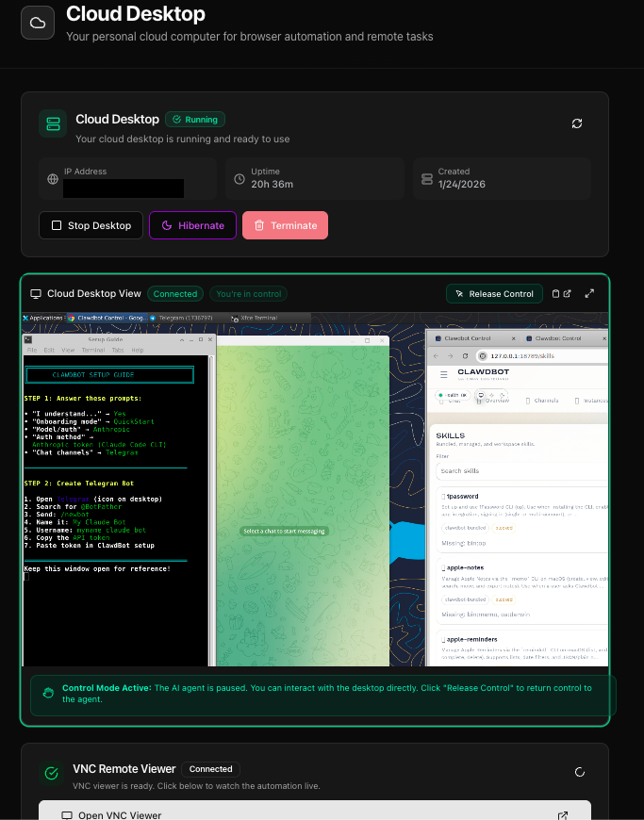Click the globe icon next to IP Address
Image resolution: width=644 pixels, height=820 pixels.
click(53, 179)
